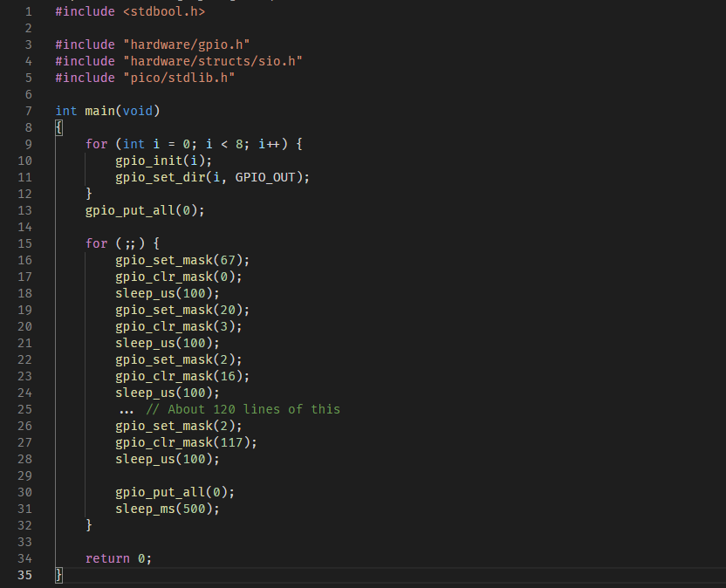Click the "gpio_clr_mask(117);" line

point(186,443)
